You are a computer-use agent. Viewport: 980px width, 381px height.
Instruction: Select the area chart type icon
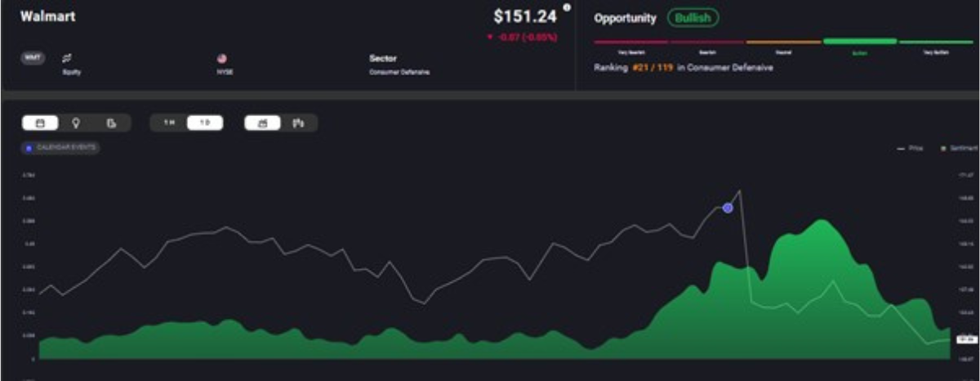click(263, 123)
